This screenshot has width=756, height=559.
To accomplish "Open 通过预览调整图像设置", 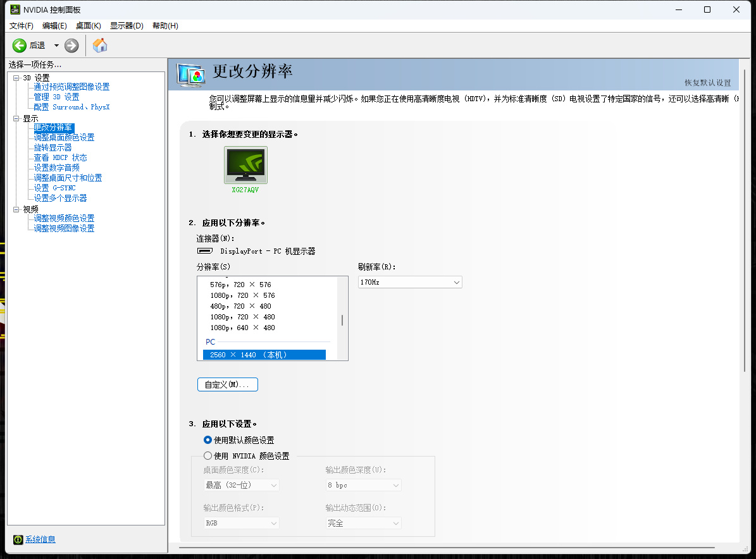I will tap(71, 87).
